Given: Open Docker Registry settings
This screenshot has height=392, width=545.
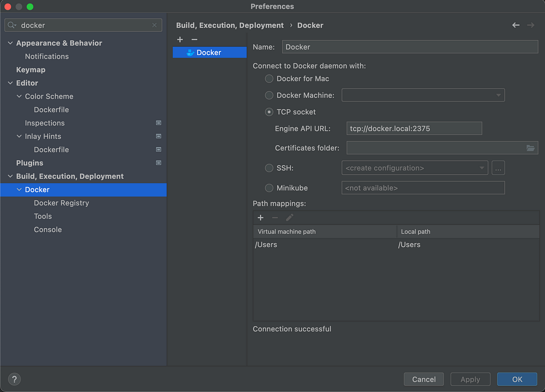Looking at the screenshot, I should pos(61,203).
